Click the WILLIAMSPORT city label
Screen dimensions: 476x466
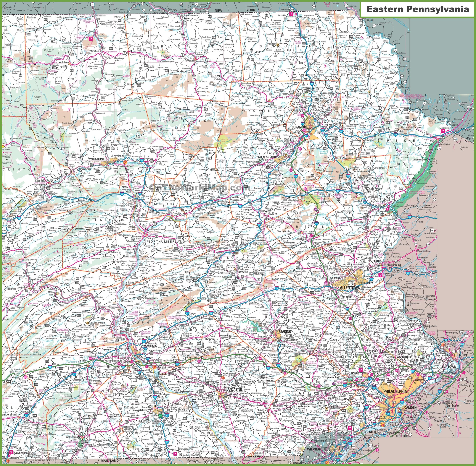point(98,159)
